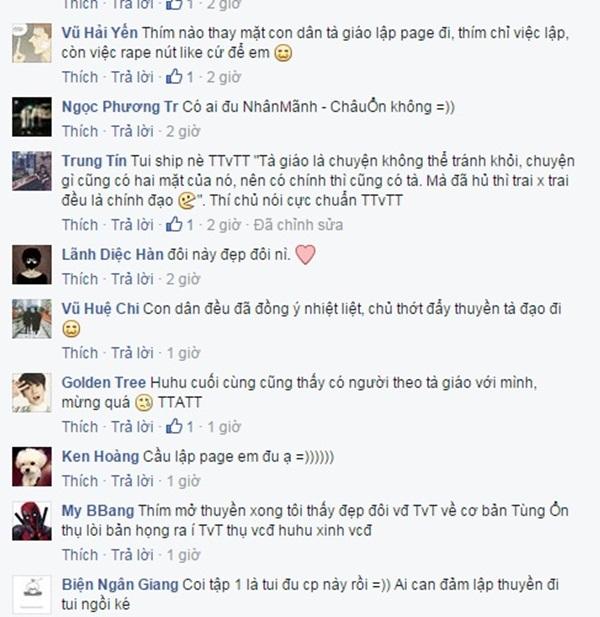Open Vũ Hải Yến's profile picture
This screenshot has width=600, height=617.
click(32, 43)
